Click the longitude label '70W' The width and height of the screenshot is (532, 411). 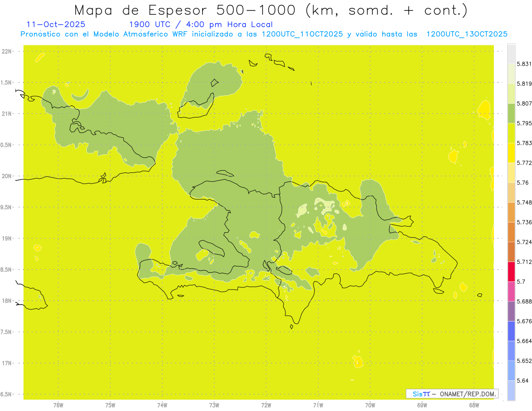pos(370,405)
